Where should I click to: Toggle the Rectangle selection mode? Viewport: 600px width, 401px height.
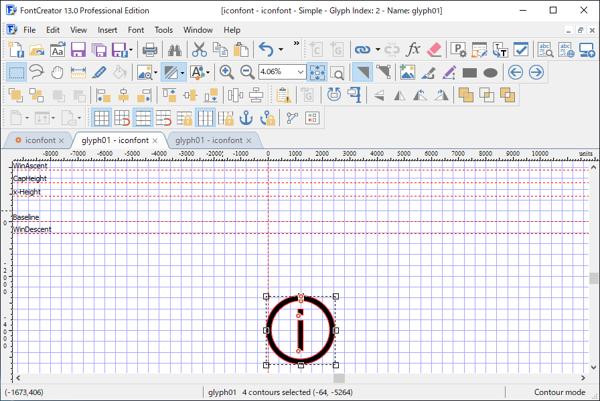(x=16, y=72)
